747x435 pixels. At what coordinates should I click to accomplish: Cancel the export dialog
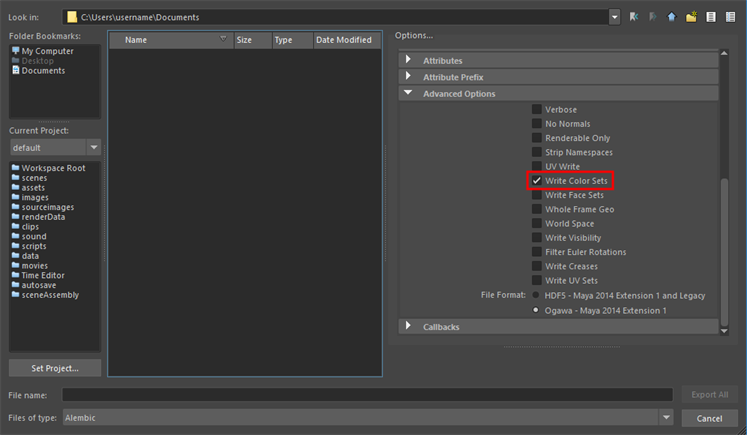tap(709, 418)
